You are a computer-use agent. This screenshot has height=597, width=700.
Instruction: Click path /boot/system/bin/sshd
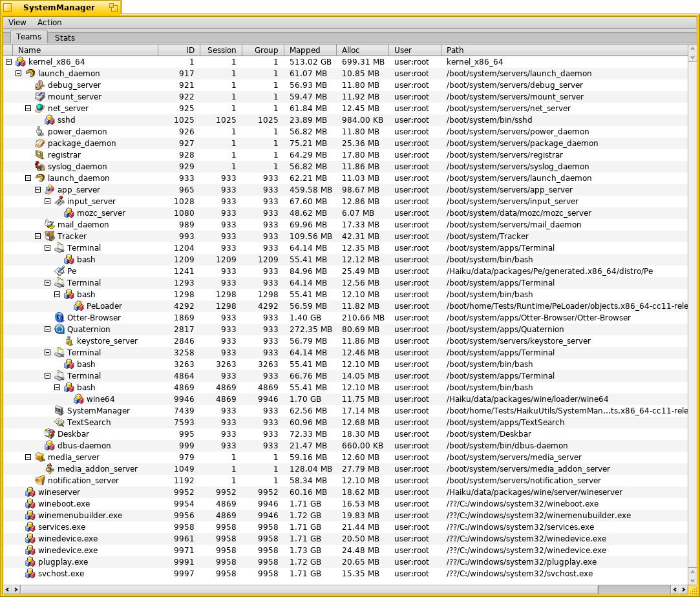pos(489,120)
